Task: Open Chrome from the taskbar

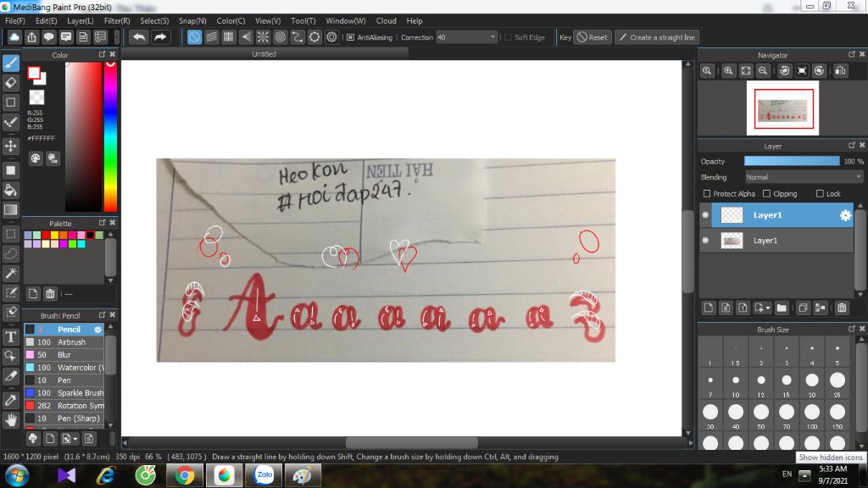Action: 185,475
